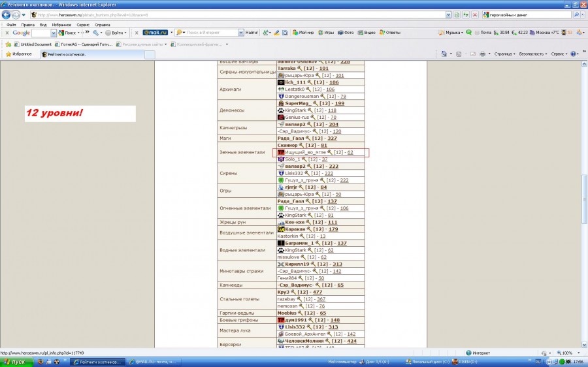The image size is (588, 367).
Task: Open recent pages dropdown next to Forward button
Action: click(x=24, y=15)
